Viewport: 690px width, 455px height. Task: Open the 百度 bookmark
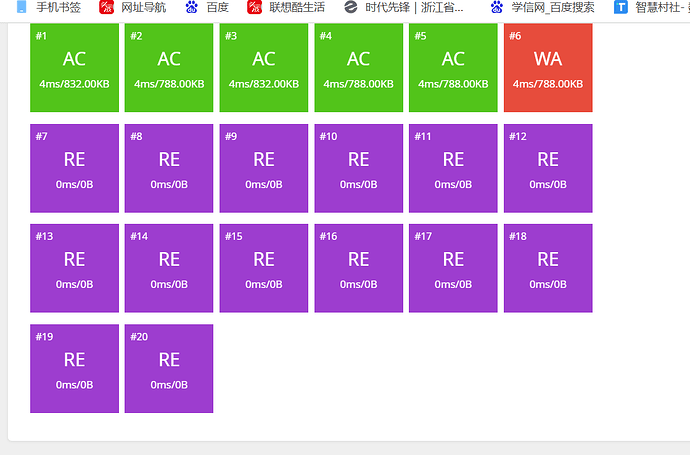207,7
